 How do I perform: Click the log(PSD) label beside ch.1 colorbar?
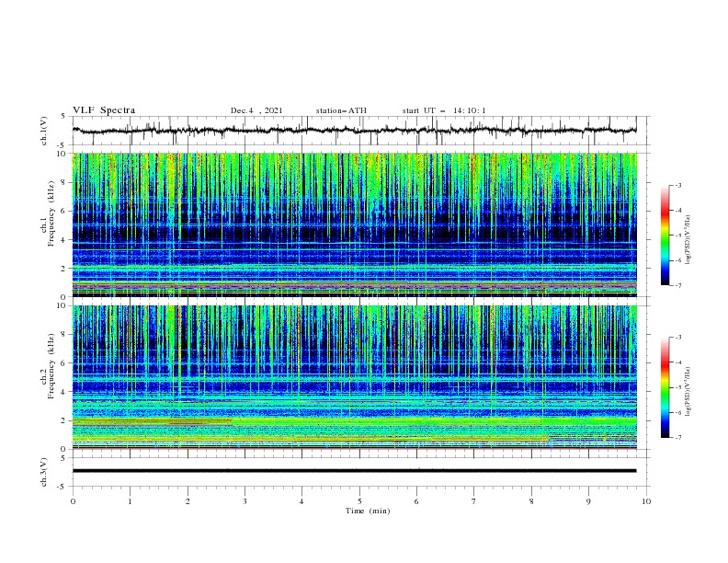tap(689, 239)
